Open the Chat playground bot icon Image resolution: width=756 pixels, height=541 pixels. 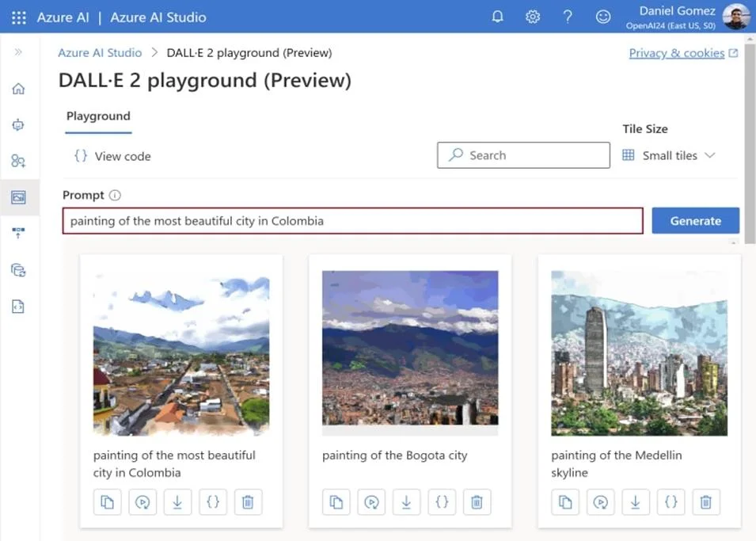click(x=18, y=125)
